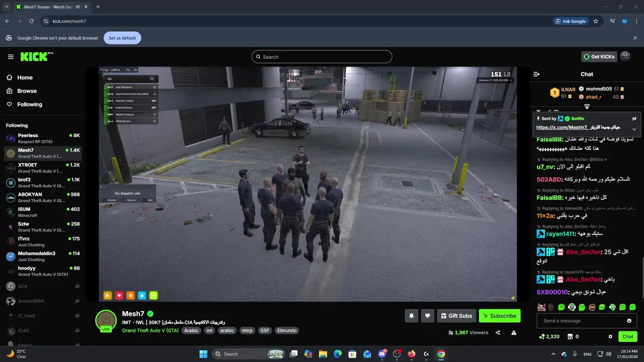The image size is (644, 362).
Task: Open Mohamedeldin3 channel
Action: click(x=43, y=256)
